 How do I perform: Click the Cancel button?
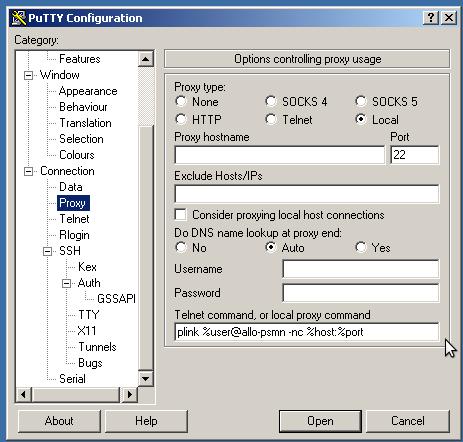pyautogui.click(x=408, y=421)
